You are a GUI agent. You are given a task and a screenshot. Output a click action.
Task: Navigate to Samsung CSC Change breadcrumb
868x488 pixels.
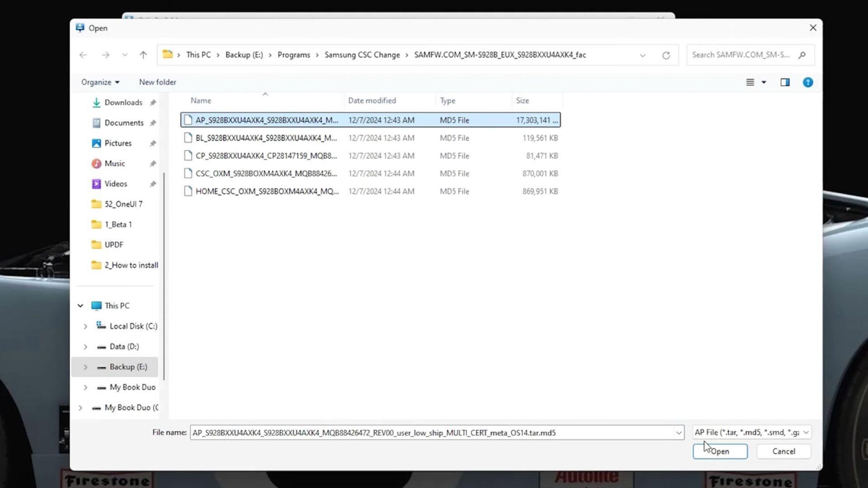click(362, 55)
